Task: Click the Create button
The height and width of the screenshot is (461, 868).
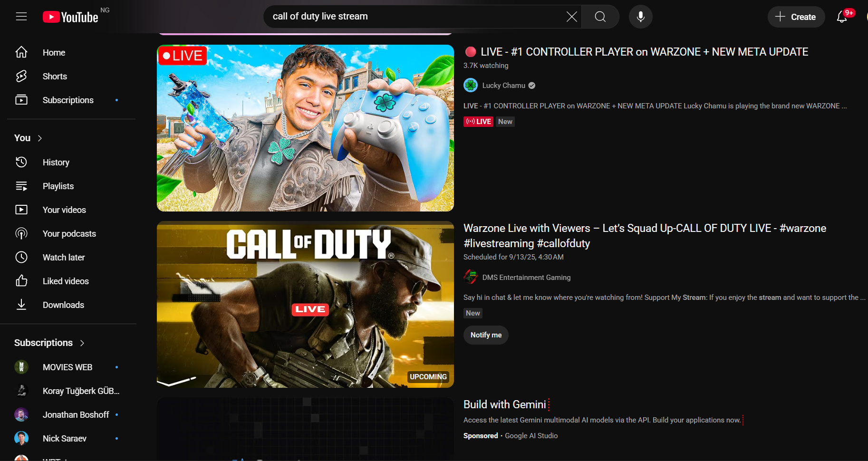Action: 796,17
